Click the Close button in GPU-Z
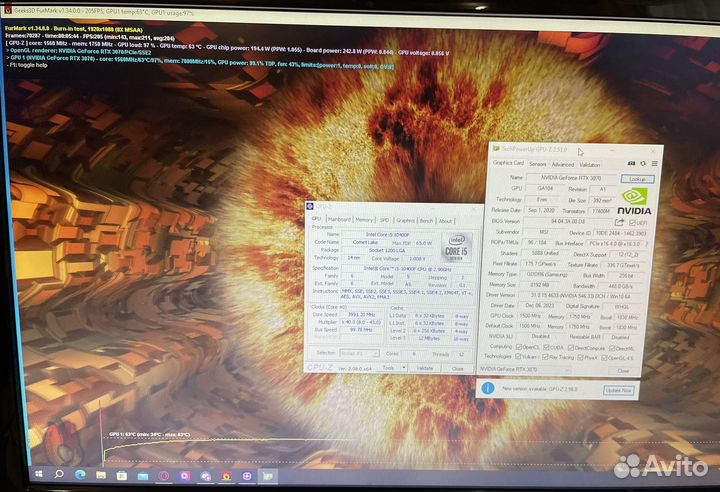720x492 pixels. pos(623,371)
